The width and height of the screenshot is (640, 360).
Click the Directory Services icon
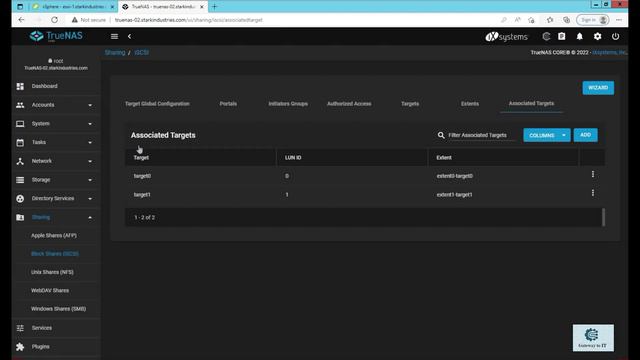click(20, 199)
